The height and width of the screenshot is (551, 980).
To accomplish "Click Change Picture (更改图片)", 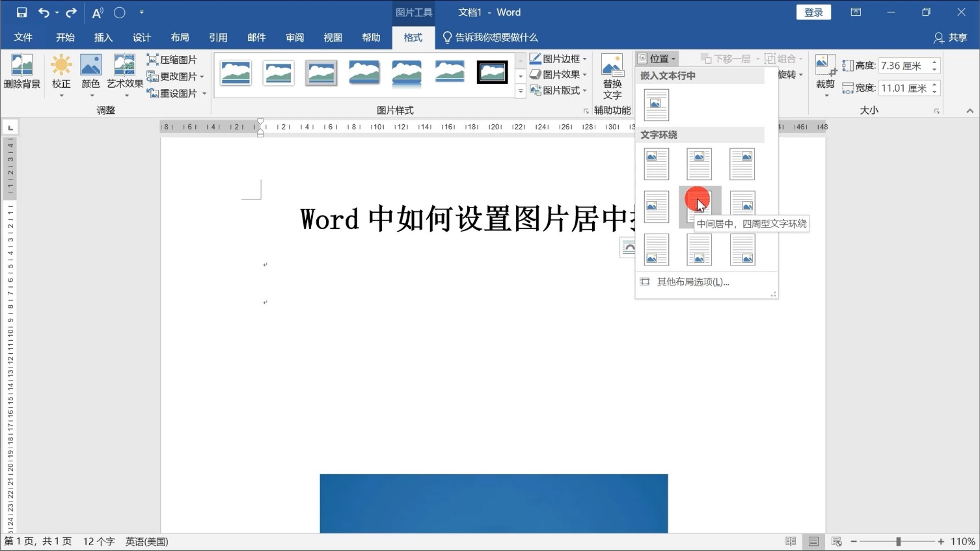I will pyautogui.click(x=176, y=77).
